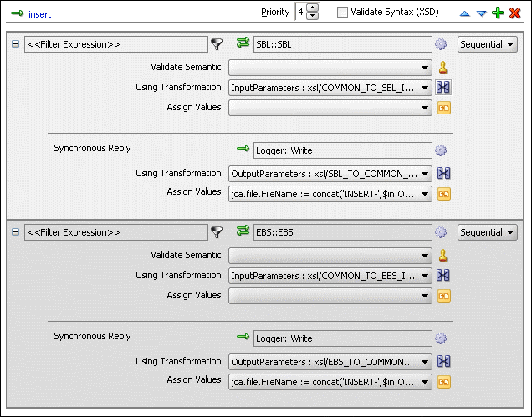The image size is (532, 417).
Task: Open Validate Semantic dropdown in SBL rule
Action: coord(330,68)
